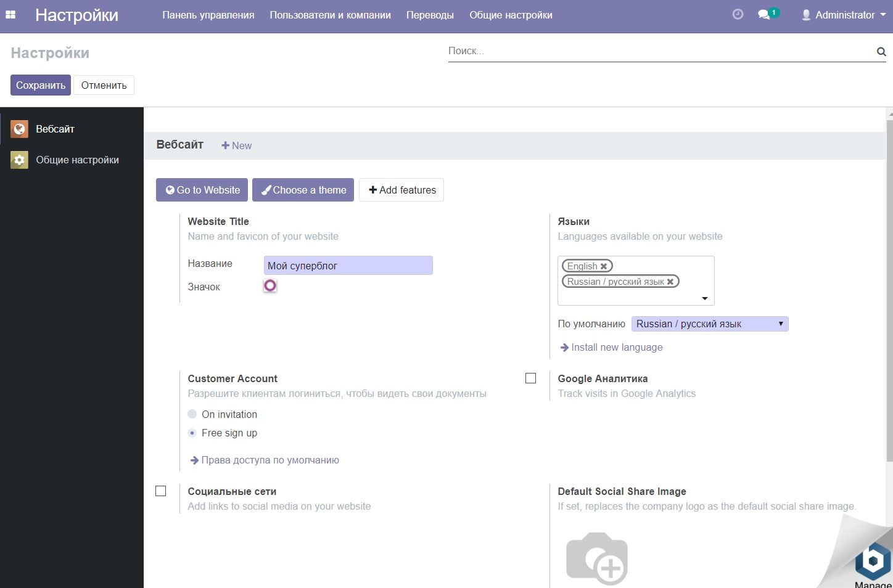Viewport: 893px width, 588px height.
Task: Open Общие настройки via the gear icon
Action: (x=19, y=160)
